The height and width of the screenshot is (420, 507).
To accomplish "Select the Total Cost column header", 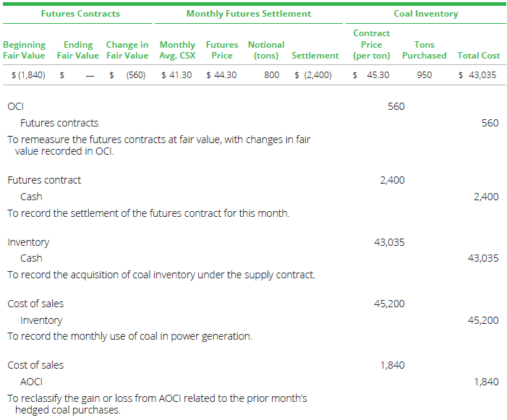I will click(x=479, y=55).
